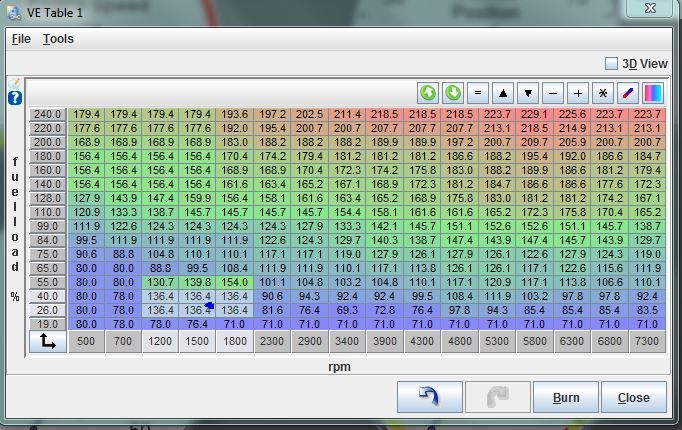Click the minus (subtract) toolbar icon
Screen dimensions: 682x430
click(554, 93)
